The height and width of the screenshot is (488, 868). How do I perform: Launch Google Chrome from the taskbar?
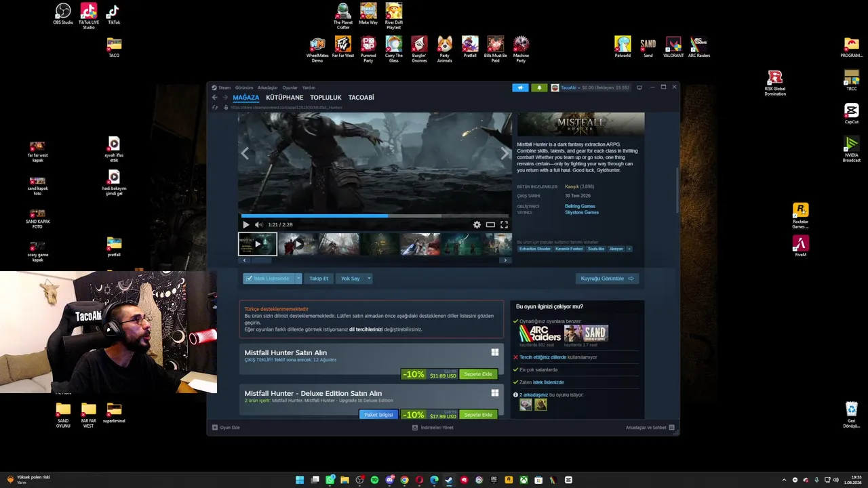tap(405, 480)
